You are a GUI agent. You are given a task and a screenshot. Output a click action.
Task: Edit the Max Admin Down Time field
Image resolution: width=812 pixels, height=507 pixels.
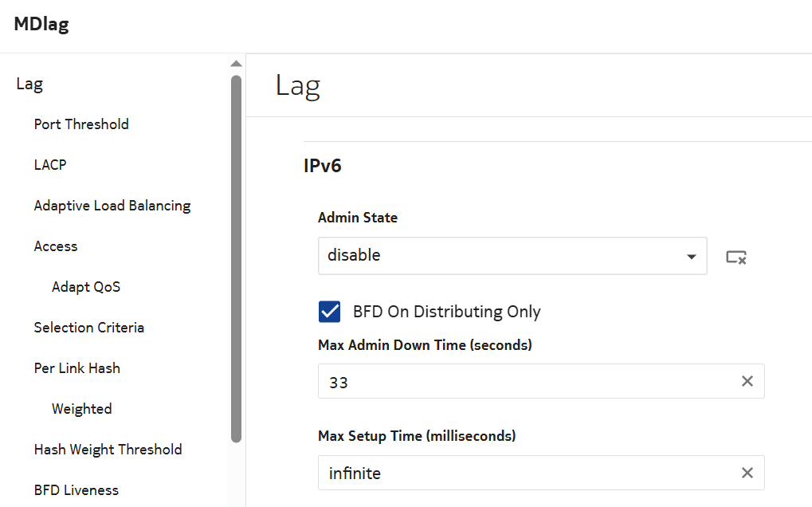click(x=526, y=382)
